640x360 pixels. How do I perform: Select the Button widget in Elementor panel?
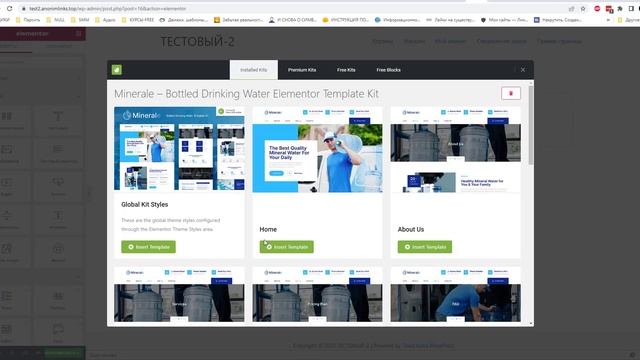click(x=58, y=186)
